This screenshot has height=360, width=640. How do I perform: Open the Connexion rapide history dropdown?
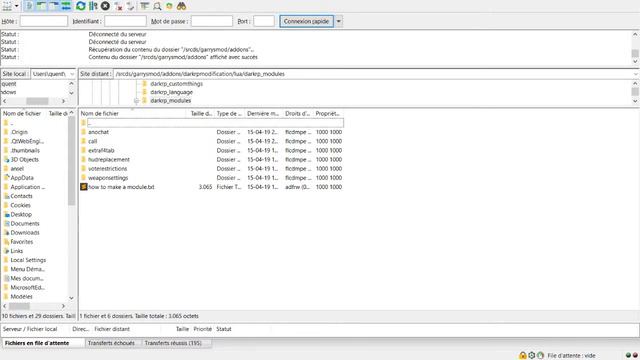(x=339, y=21)
